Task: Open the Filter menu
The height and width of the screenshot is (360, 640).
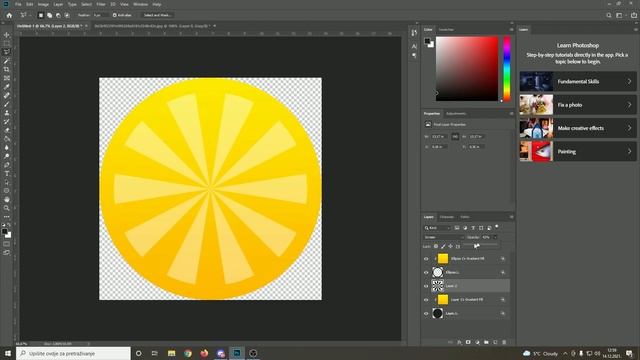Action: (x=101, y=4)
